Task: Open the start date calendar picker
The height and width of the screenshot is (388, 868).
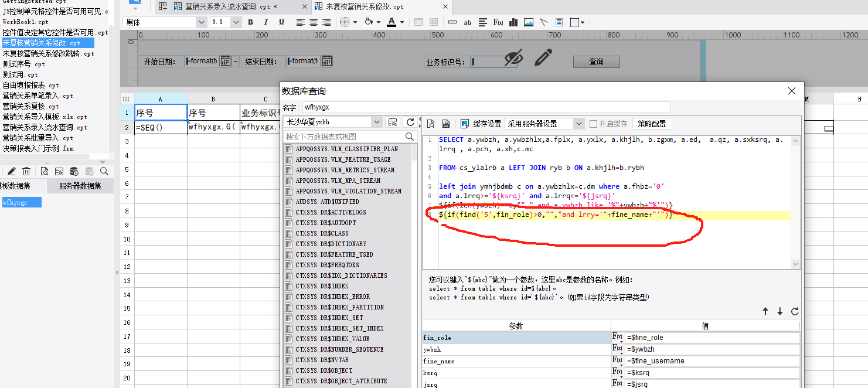Action: pos(226,61)
